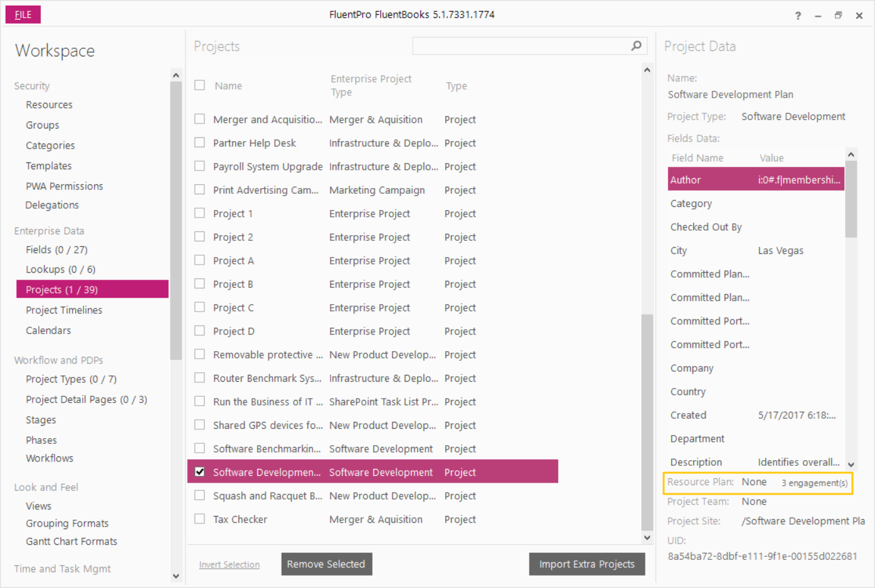875x588 pixels.
Task: Click the Value column header
Action: pyautogui.click(x=772, y=158)
